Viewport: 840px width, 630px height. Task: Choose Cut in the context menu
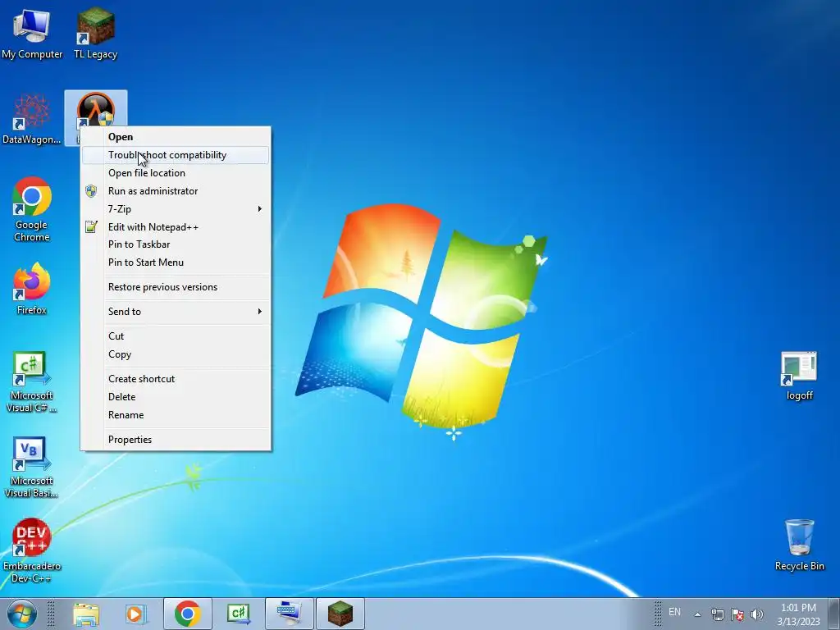[x=176, y=336]
